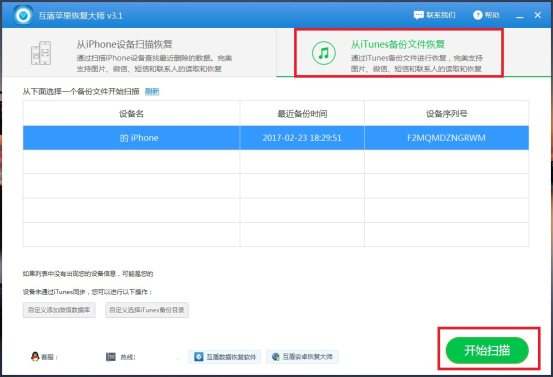The image size is (553, 377).
Task: Click the 设备名 column header
Action: click(x=131, y=114)
